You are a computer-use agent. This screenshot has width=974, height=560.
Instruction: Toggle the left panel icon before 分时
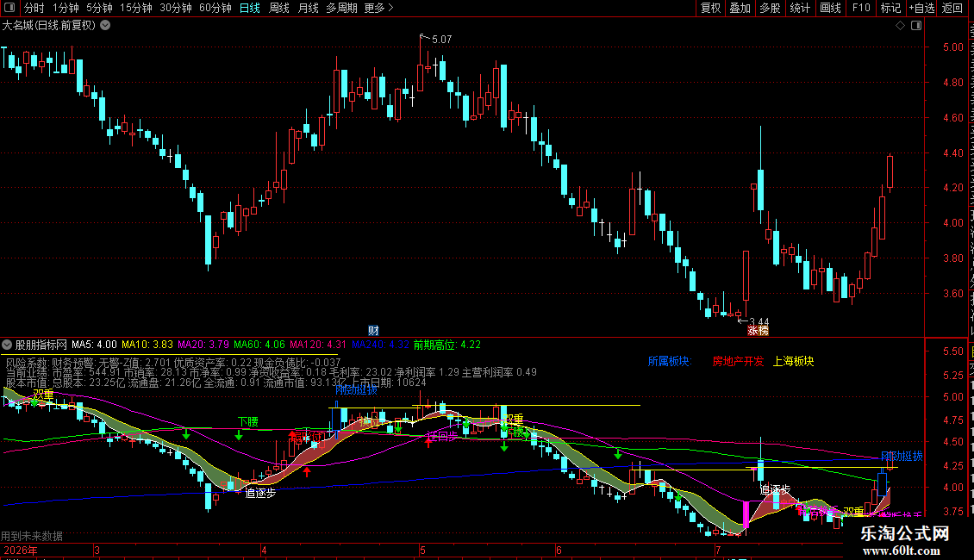click(x=9, y=8)
